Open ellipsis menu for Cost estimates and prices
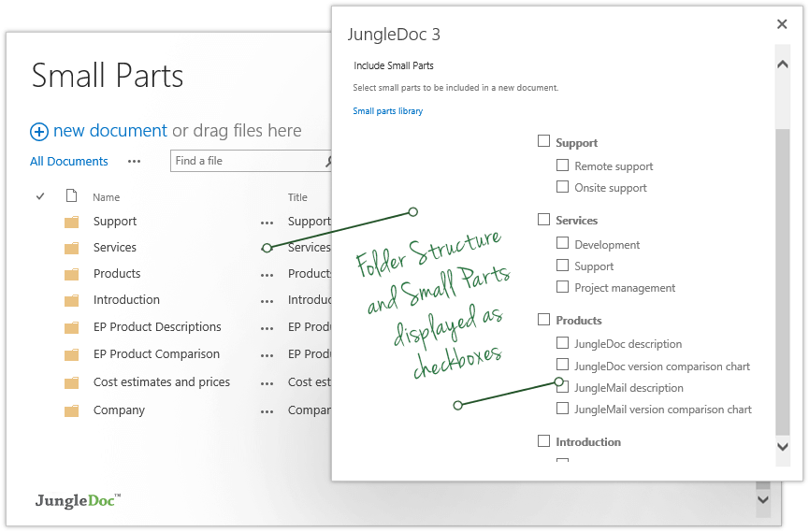Screen dimensions: 809x532 267,384
